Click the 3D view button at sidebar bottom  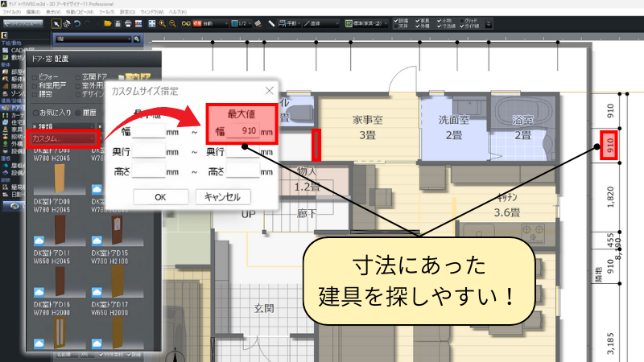pos(14,206)
